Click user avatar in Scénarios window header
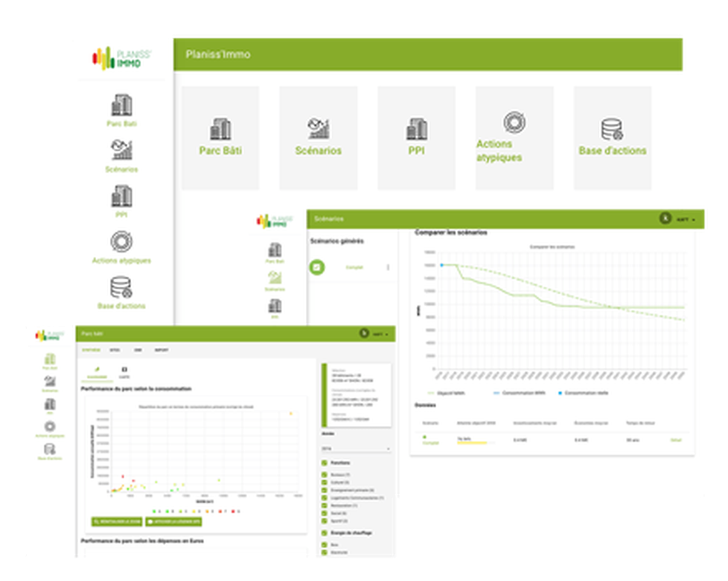Screen dimensions: 728x581 pyautogui.click(x=665, y=218)
